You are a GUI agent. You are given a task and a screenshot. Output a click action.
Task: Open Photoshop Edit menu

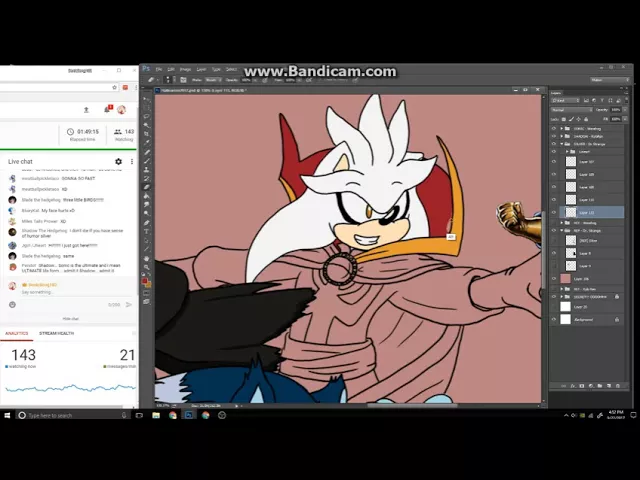coord(171,69)
